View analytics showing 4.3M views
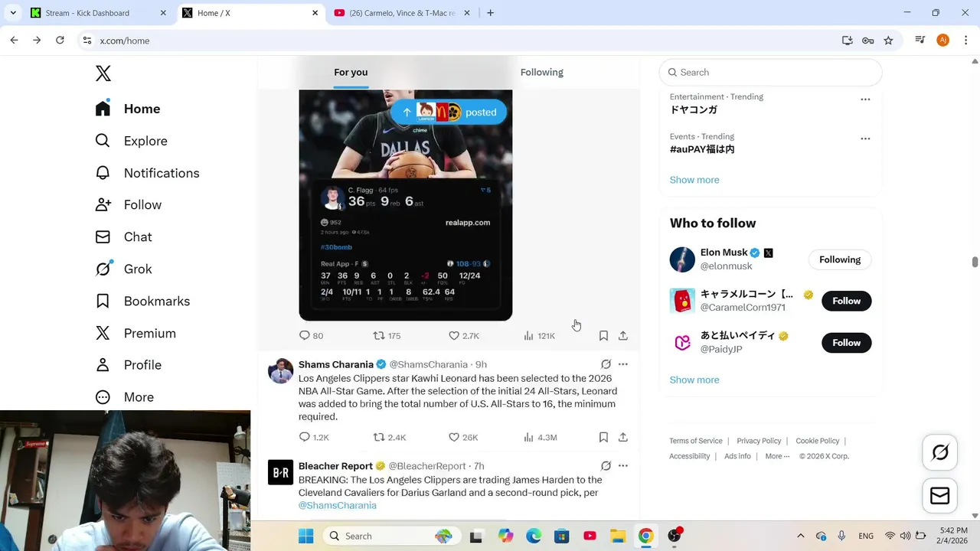 540,437
